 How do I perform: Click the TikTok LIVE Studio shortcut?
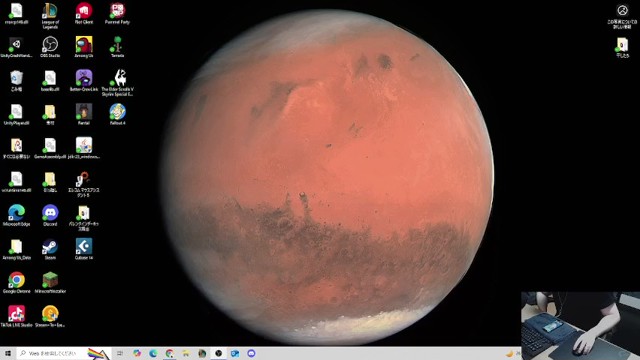point(16,317)
